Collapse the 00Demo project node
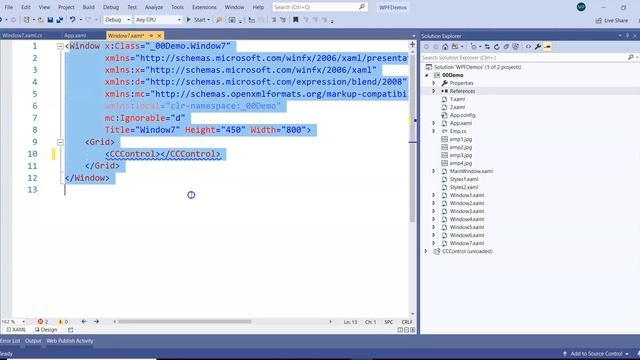Image resolution: width=640 pixels, height=360 pixels. click(x=427, y=75)
